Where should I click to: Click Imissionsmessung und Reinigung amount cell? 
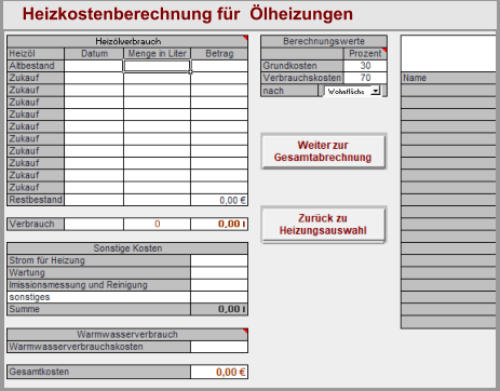tap(219, 285)
